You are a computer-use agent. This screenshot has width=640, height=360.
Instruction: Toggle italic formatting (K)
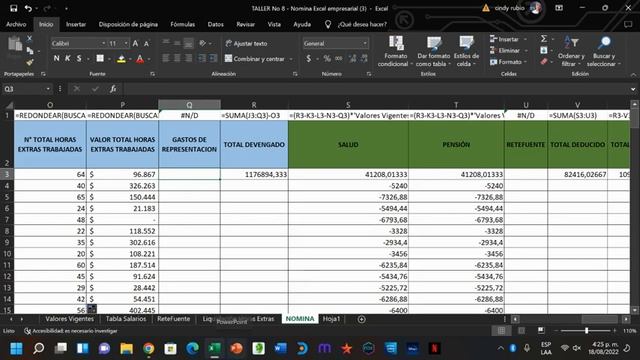[67, 59]
